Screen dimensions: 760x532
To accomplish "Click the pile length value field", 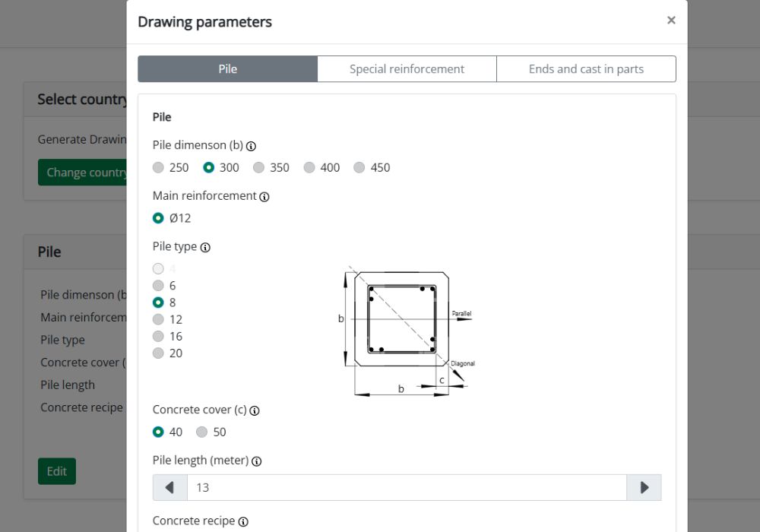I will tap(407, 487).
